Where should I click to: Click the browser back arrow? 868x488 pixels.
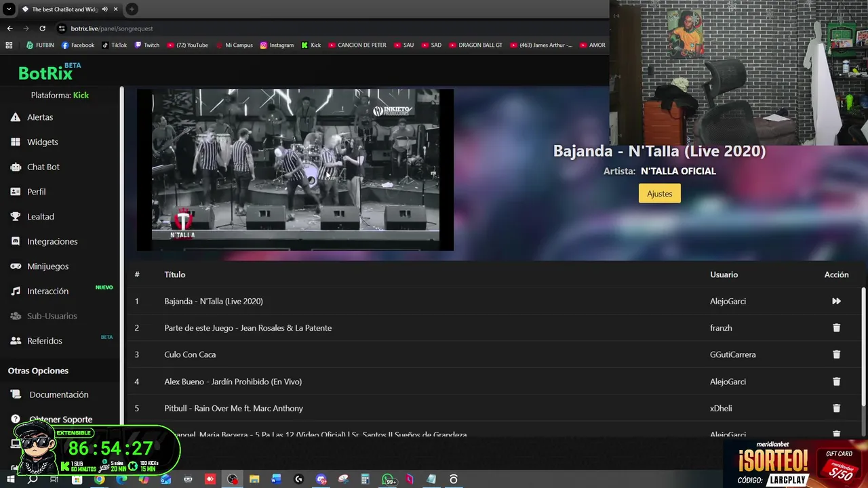pos(9,28)
